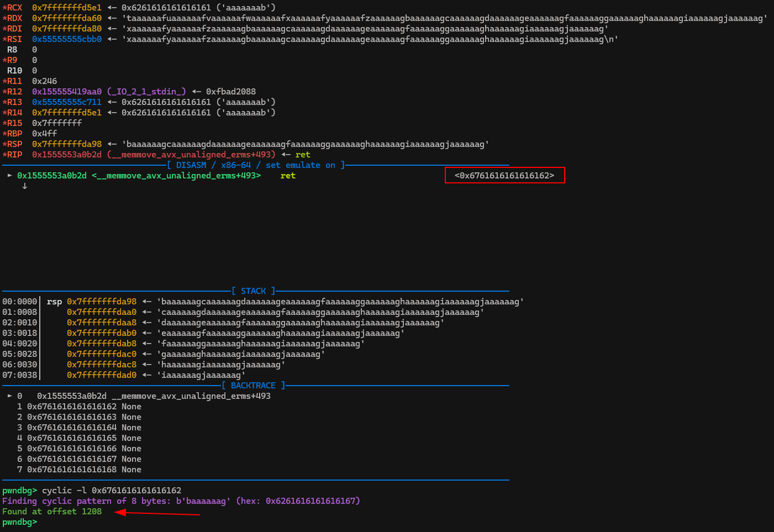The image size is (774, 532).
Task: Click stack entry address 0x7fffffffdaa0
Action: [x=102, y=312]
